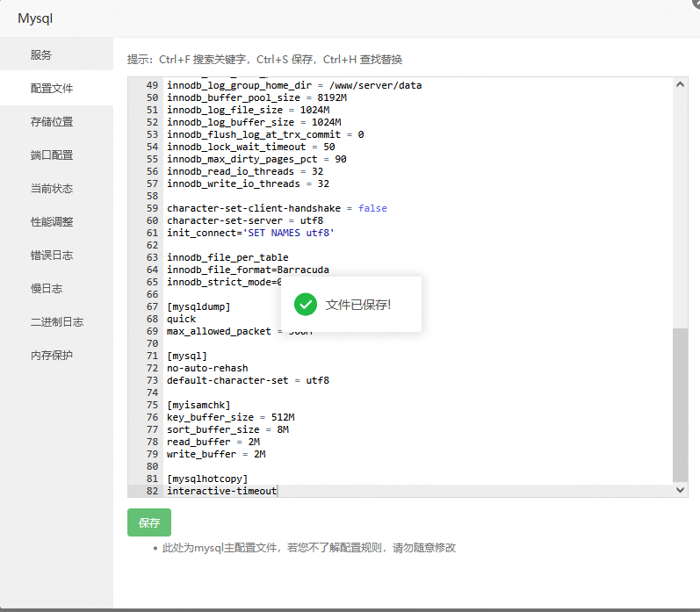Screen dimensions: 700x612
Task: Click the character-set-server = utf8 line
Action: (245, 220)
